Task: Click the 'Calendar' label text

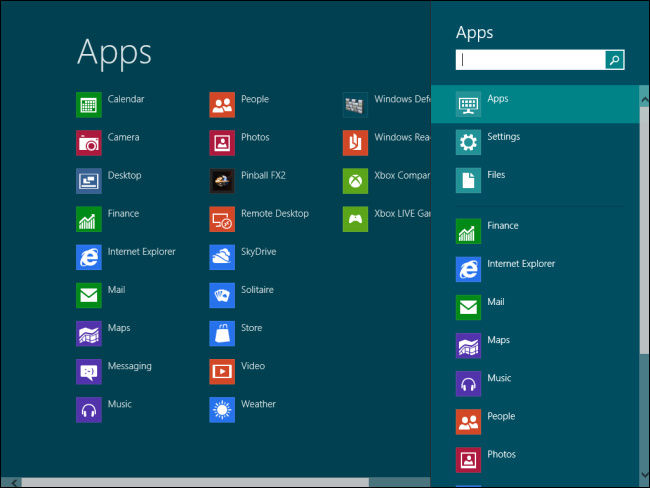Action: [x=126, y=99]
